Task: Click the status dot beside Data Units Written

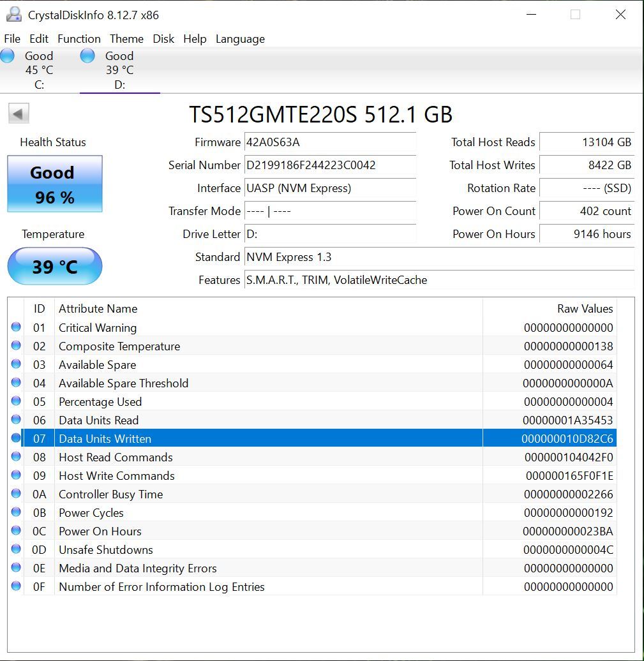Action: [16, 438]
